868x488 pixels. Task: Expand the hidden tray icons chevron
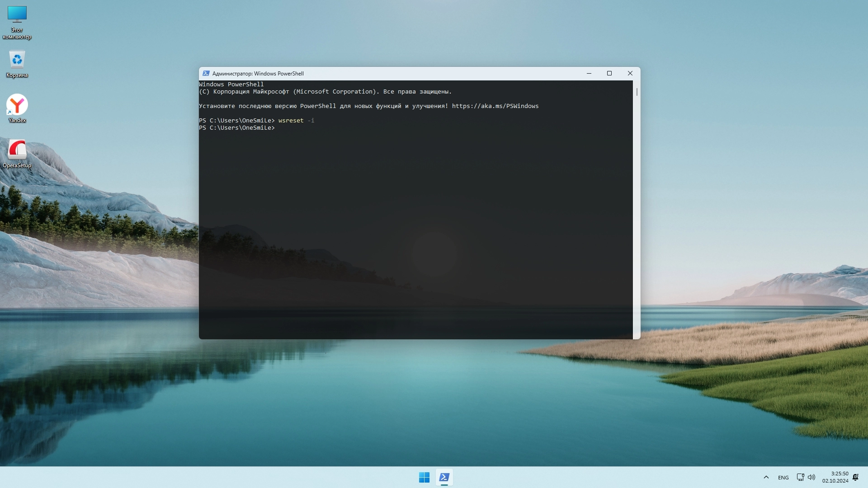[x=766, y=477]
